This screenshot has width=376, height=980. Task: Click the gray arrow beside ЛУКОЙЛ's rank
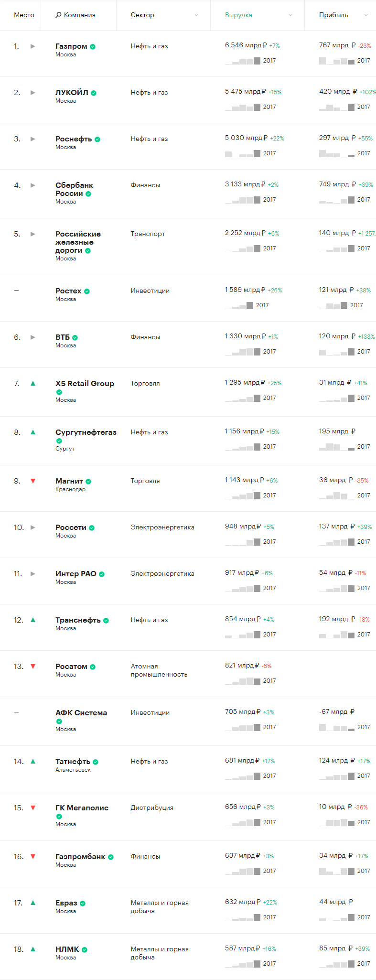coord(33,93)
